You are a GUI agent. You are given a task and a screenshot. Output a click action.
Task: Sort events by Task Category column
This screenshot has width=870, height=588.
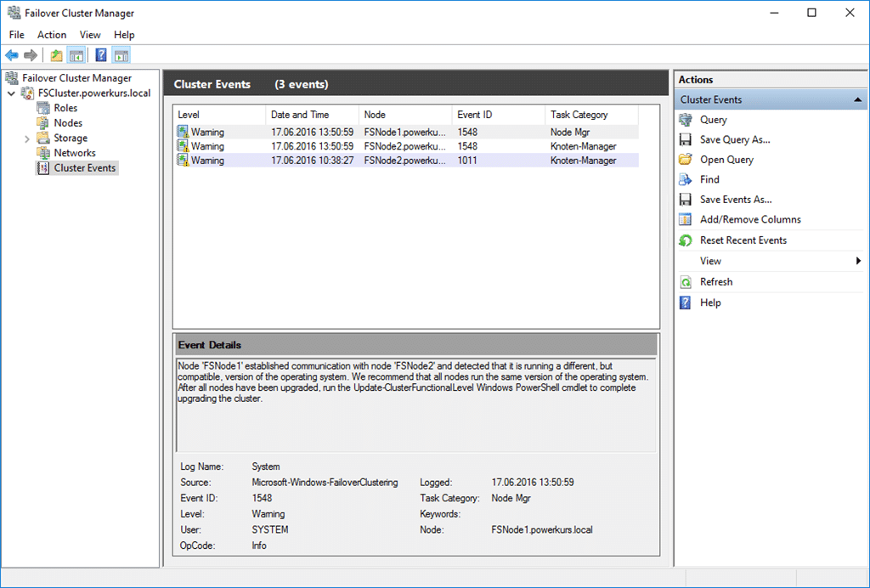pyautogui.click(x=592, y=115)
